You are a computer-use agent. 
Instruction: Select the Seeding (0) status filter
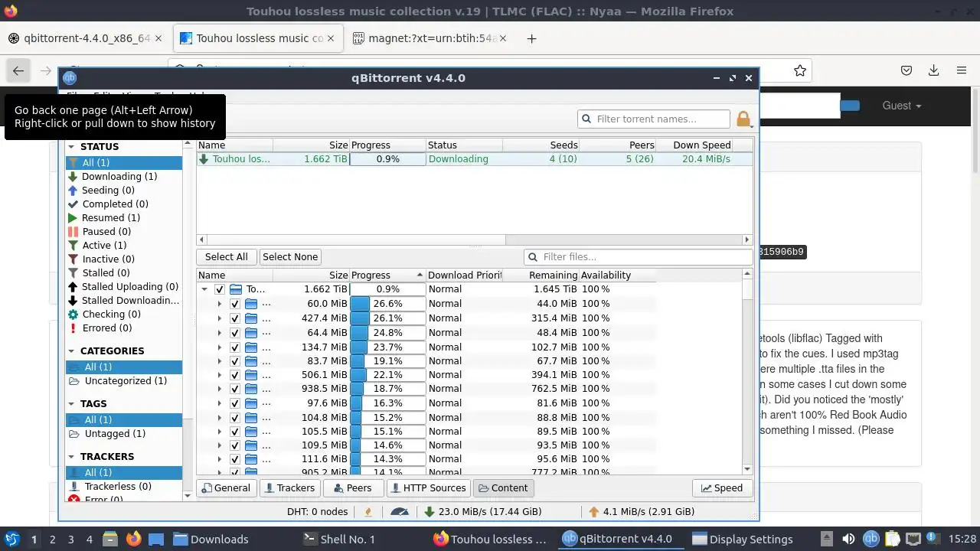[x=124, y=190]
